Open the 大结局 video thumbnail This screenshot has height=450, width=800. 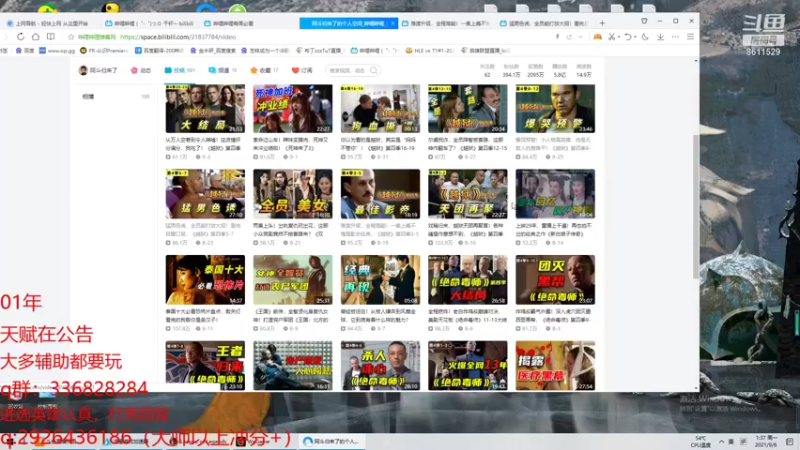[205, 109]
